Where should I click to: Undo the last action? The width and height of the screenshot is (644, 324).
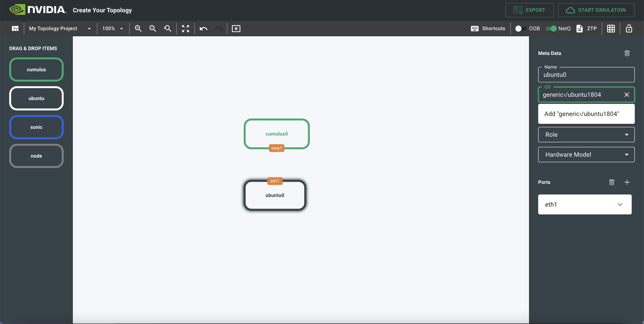[x=203, y=29]
